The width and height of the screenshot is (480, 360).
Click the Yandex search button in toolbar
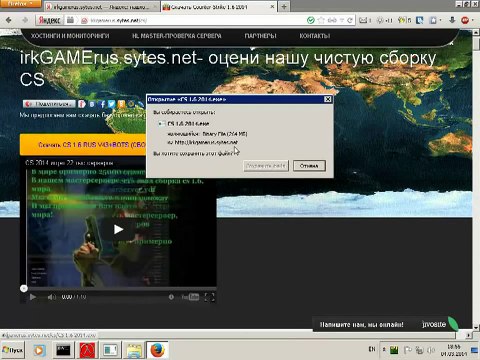tap(49, 20)
